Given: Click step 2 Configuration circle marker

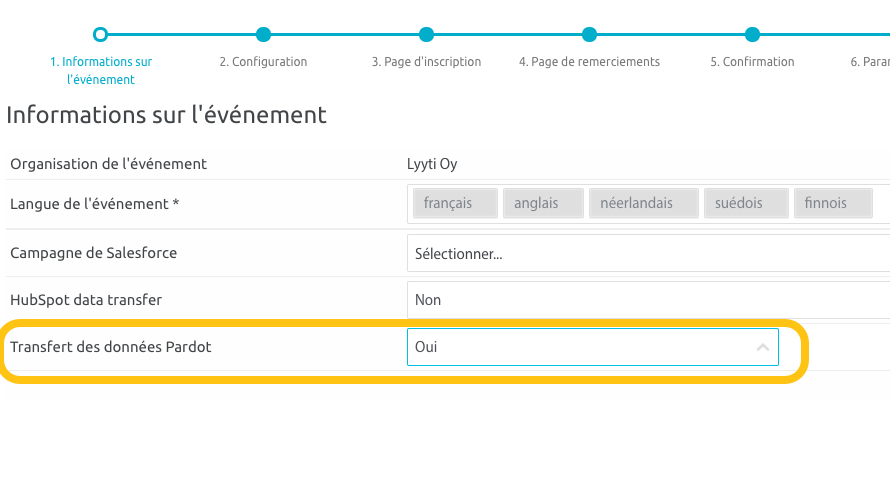Looking at the screenshot, I should click(263, 35).
